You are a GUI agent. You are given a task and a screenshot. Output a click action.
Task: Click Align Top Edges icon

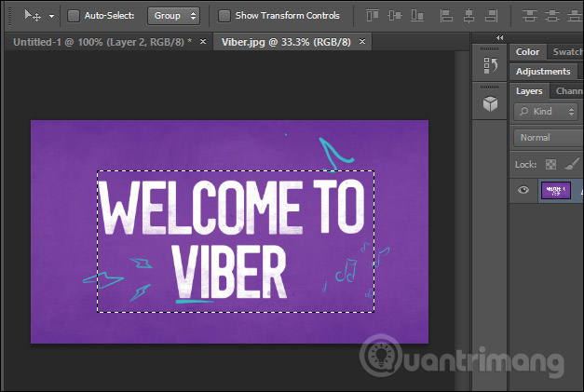point(373,16)
